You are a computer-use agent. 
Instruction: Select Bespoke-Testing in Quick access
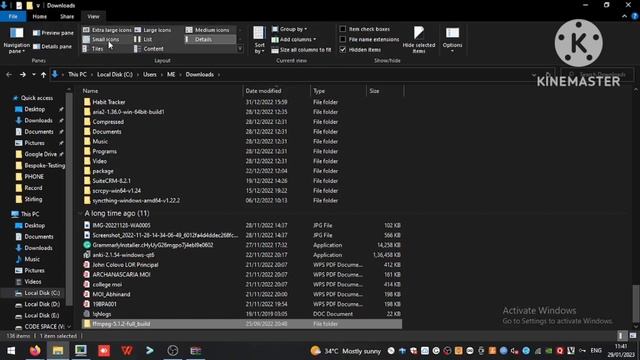(40, 165)
